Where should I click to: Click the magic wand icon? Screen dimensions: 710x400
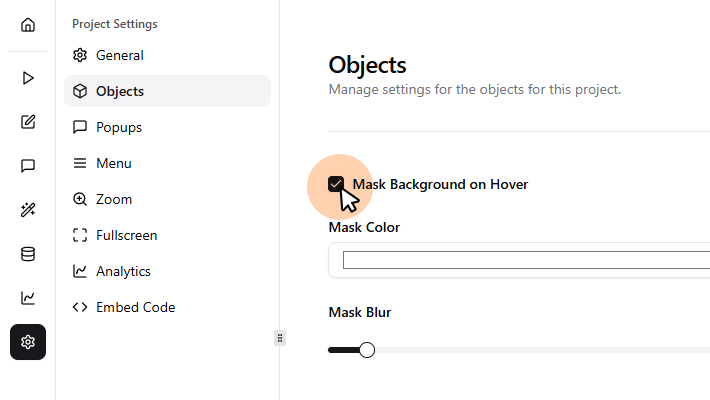[28, 210]
